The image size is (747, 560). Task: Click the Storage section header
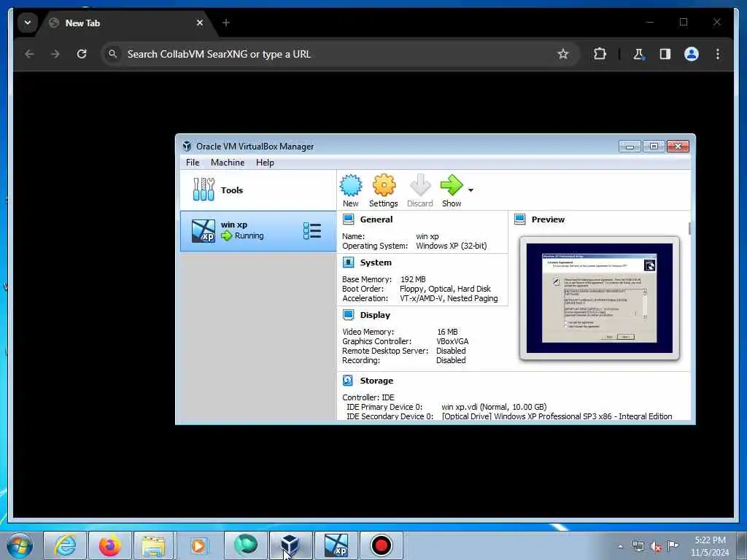(x=376, y=381)
